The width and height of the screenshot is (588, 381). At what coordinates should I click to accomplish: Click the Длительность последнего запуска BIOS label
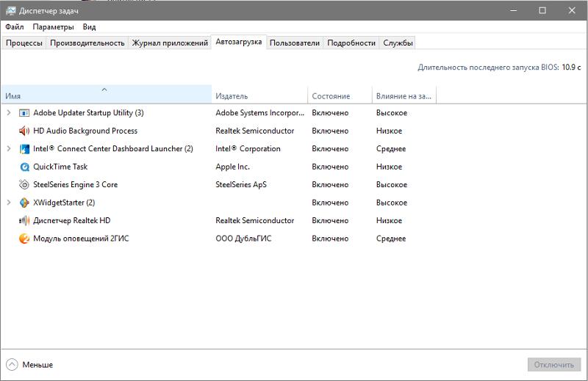click(x=488, y=67)
